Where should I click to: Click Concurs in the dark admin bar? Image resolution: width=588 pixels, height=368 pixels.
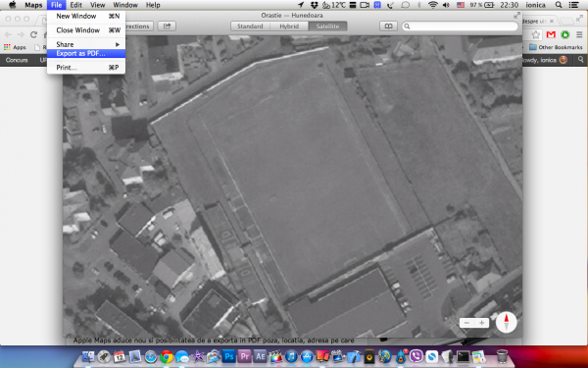[17, 60]
